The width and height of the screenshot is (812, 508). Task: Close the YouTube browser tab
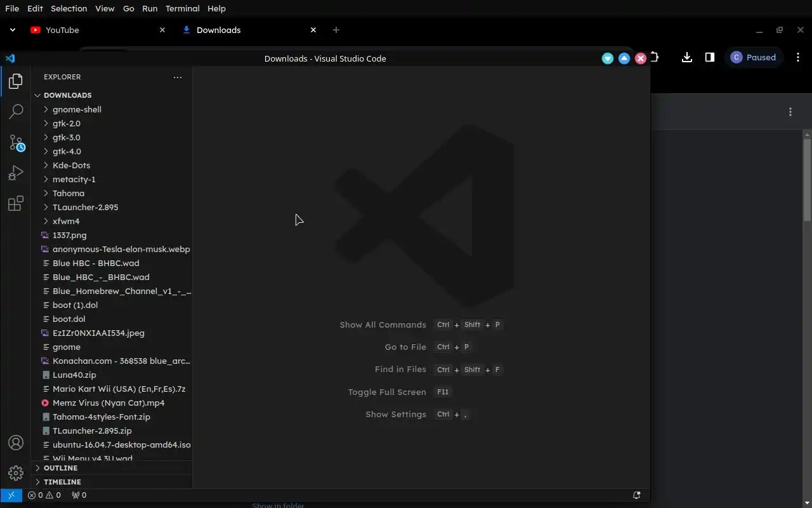pyautogui.click(x=162, y=30)
